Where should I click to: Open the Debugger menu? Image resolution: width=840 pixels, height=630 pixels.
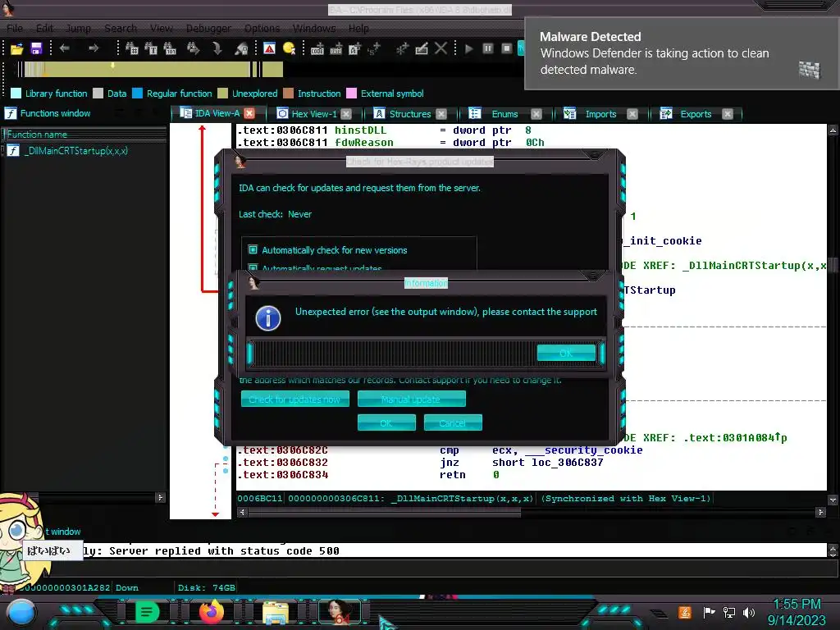click(208, 28)
